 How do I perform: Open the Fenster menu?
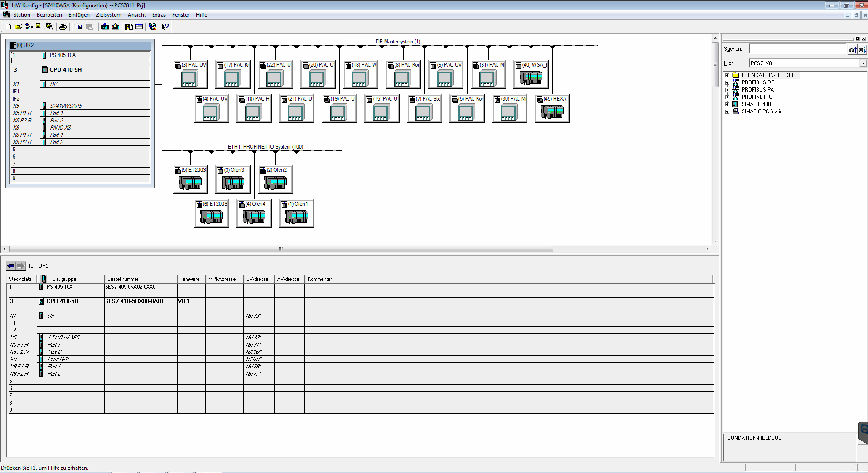[x=181, y=15]
